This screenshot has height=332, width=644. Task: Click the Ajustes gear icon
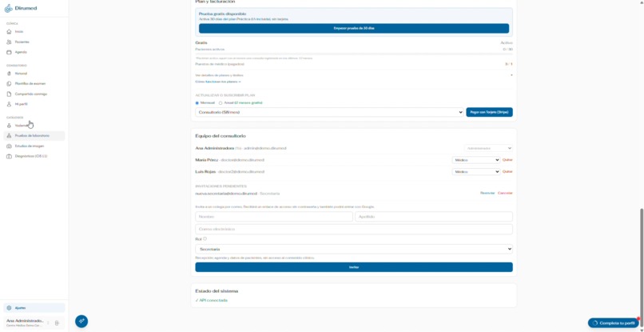pyautogui.click(x=9, y=308)
